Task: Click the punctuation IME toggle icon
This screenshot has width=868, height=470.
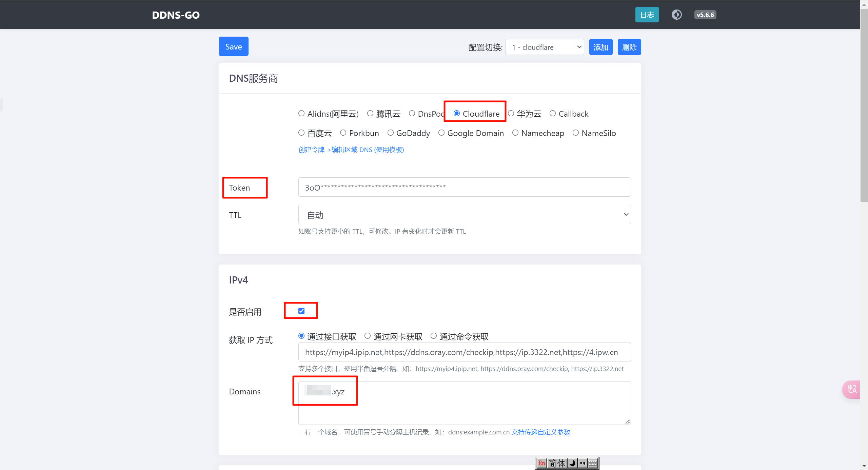Action: coord(583,463)
